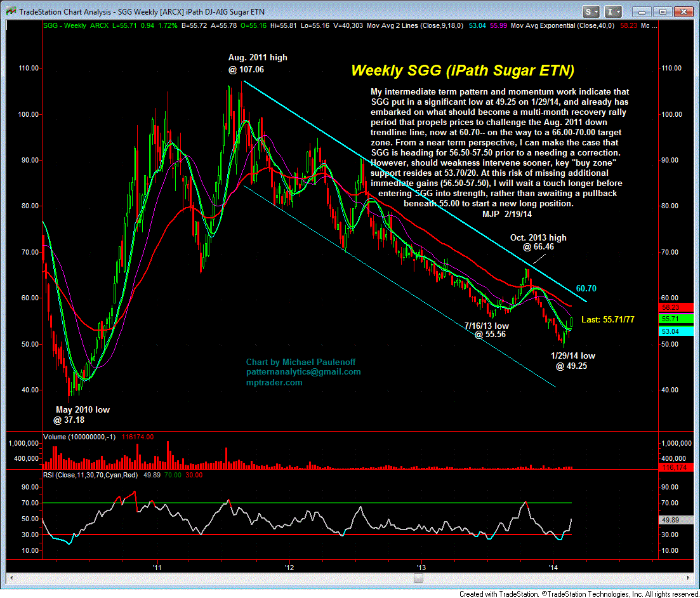Click the gray "49.89" RSI axis marker
Viewport: 700px width, 598px height.
point(675,520)
